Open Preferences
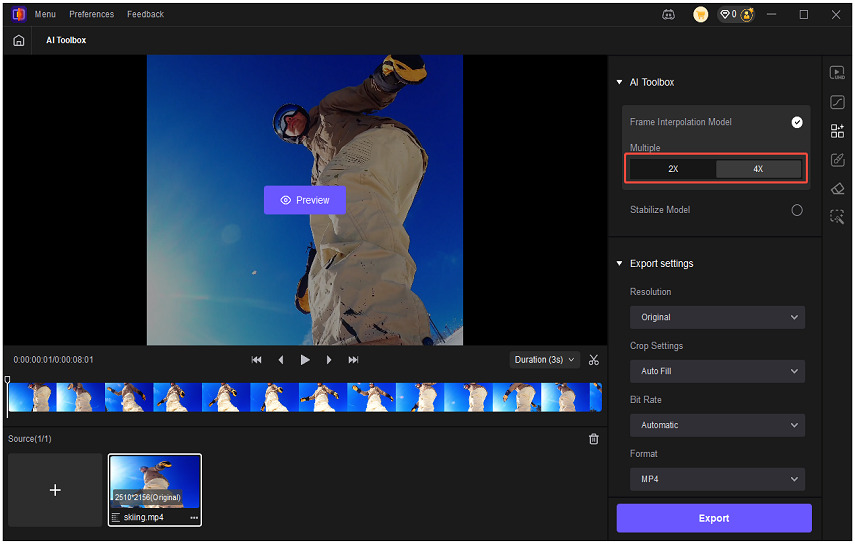 [92, 14]
